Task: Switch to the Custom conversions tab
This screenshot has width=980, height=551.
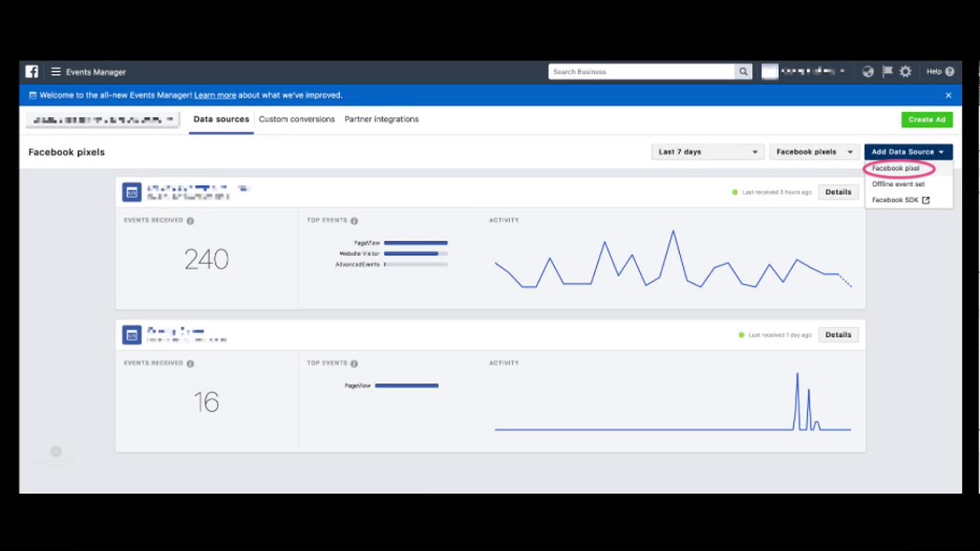Action: point(296,119)
